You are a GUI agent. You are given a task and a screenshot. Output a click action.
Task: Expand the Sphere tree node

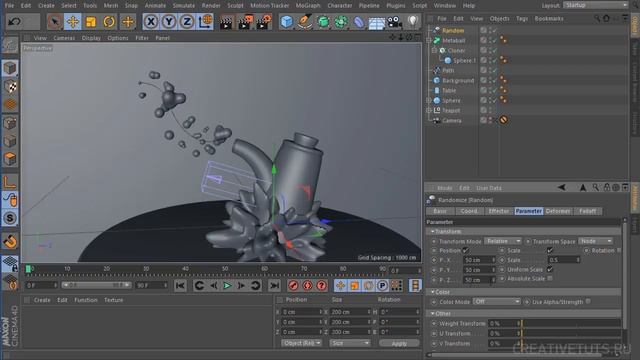click(x=429, y=100)
